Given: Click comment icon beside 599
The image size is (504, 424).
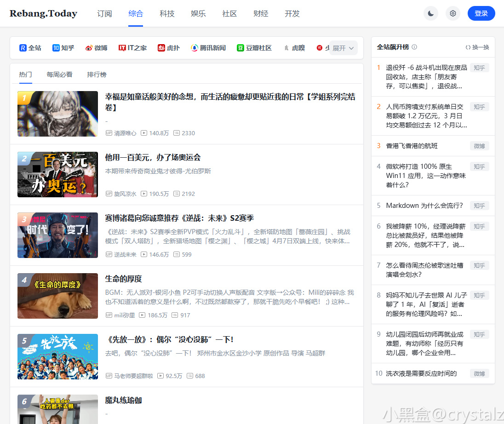Looking at the screenshot, I should 177,255.
